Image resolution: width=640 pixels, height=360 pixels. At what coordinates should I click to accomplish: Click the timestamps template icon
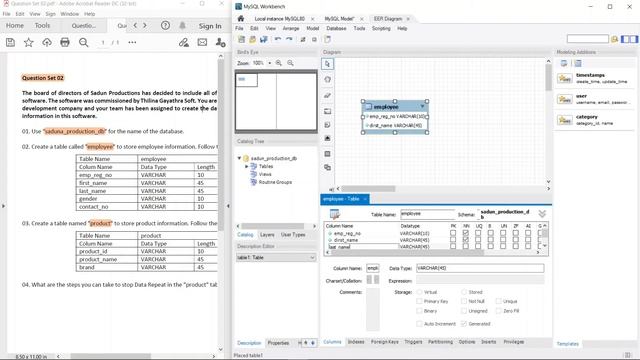pos(565,78)
